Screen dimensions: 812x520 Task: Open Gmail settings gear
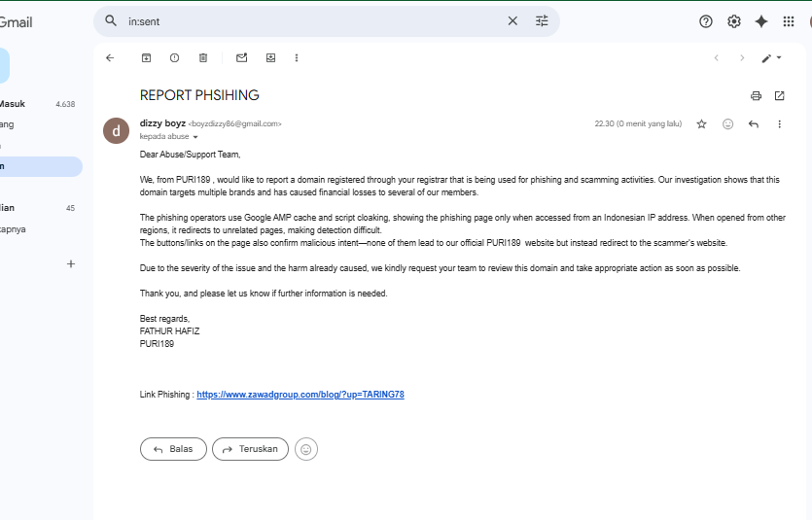coord(734,21)
